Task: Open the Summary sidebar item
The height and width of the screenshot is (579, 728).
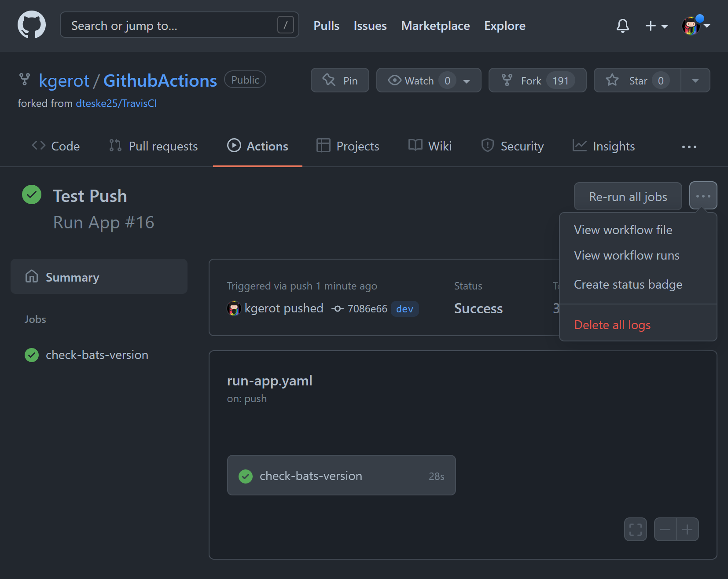Action: click(x=99, y=276)
